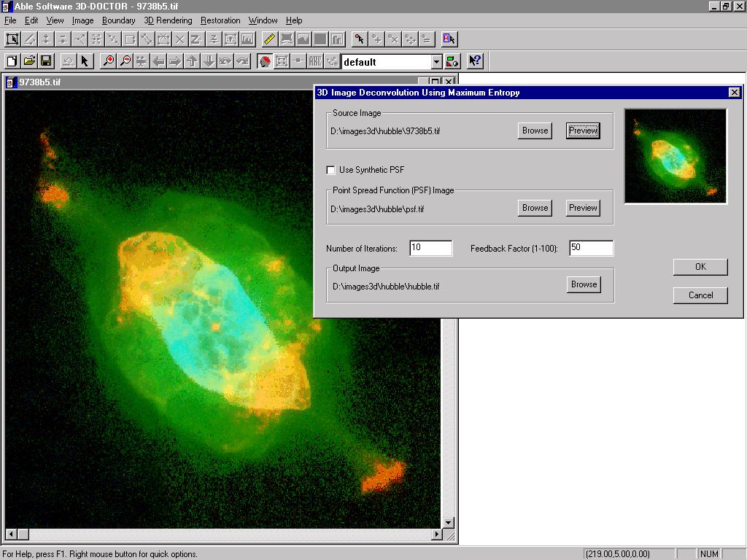This screenshot has height=560, width=747.
Task: Click the image window scroll left arrow
Action: (x=11, y=534)
